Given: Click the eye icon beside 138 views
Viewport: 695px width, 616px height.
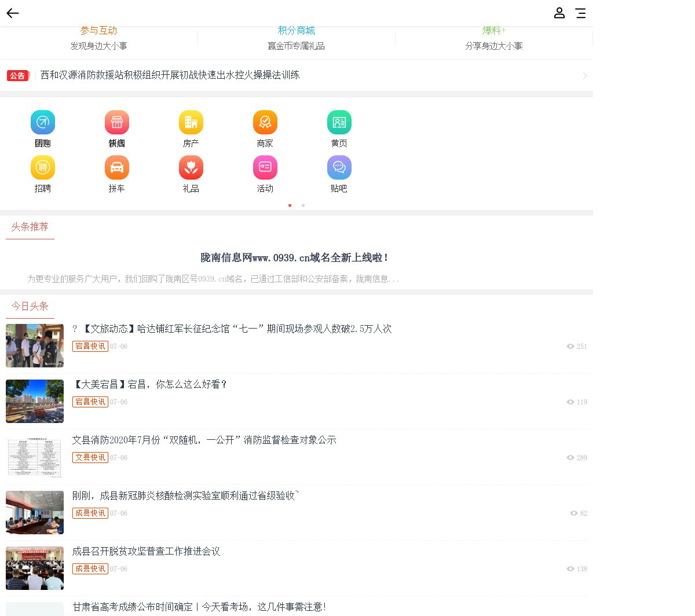Looking at the screenshot, I should [x=570, y=569].
